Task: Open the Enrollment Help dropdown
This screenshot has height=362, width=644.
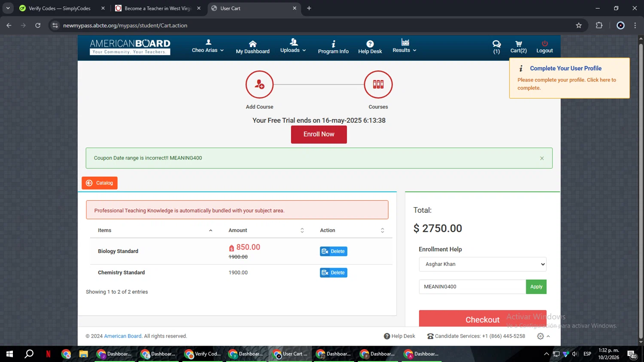Action: click(x=483, y=264)
